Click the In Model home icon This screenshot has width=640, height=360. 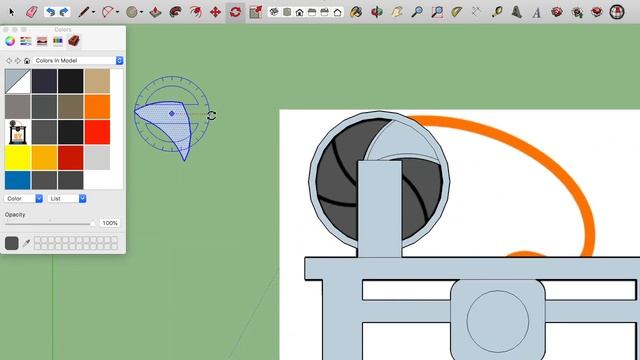click(x=27, y=60)
